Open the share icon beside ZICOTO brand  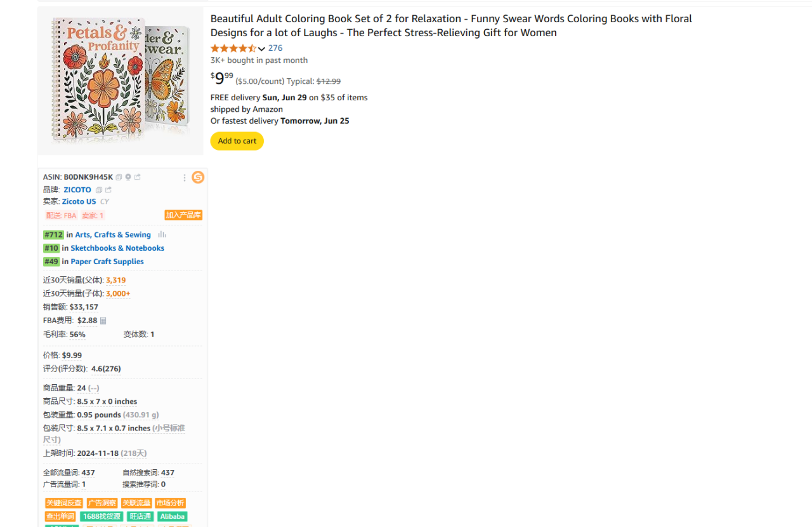[x=108, y=190]
